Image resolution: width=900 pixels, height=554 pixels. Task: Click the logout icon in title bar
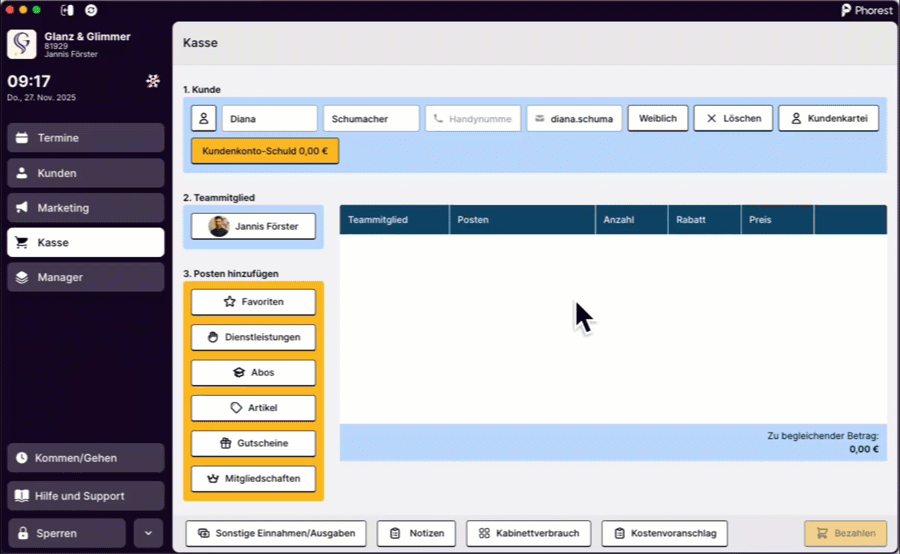(x=67, y=10)
